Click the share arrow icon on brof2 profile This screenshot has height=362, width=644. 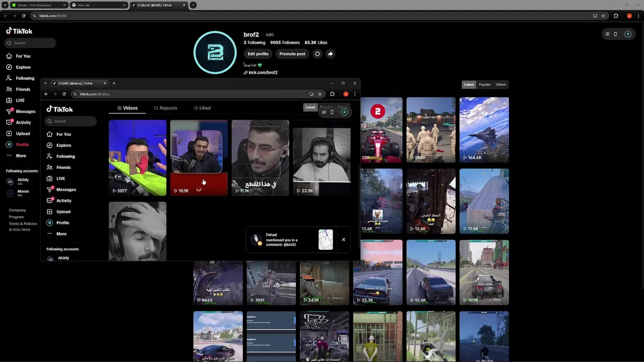pyautogui.click(x=330, y=54)
